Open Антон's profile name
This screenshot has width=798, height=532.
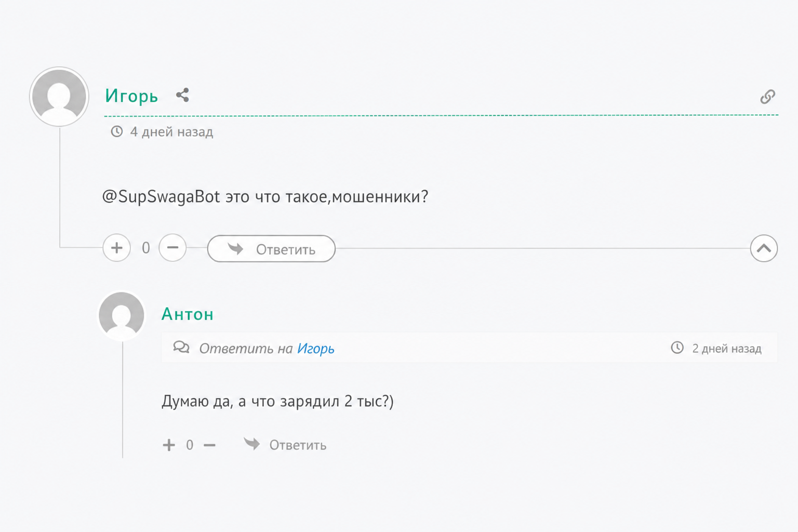click(x=188, y=314)
